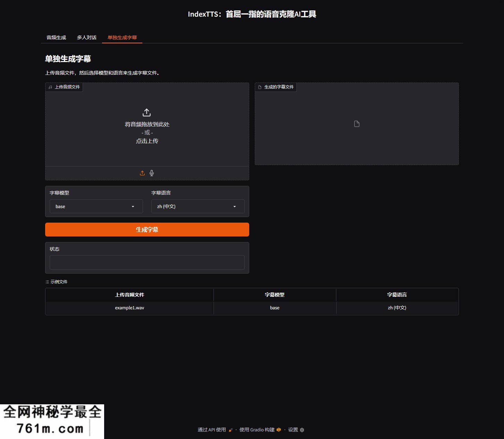This screenshot has height=439, width=504.
Task: Click the 将音频拖放到此处 text in the dropzone
Action: pyautogui.click(x=147, y=124)
